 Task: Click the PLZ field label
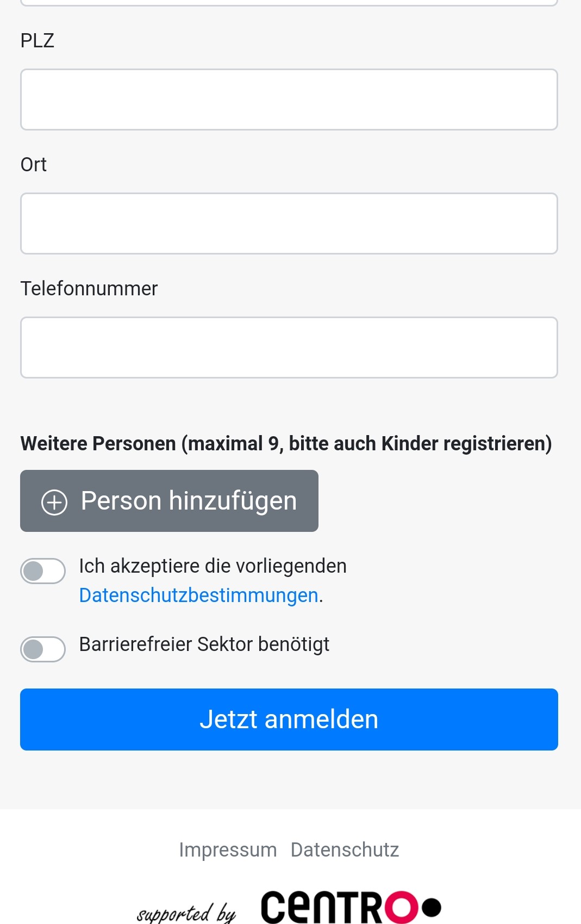(x=38, y=41)
